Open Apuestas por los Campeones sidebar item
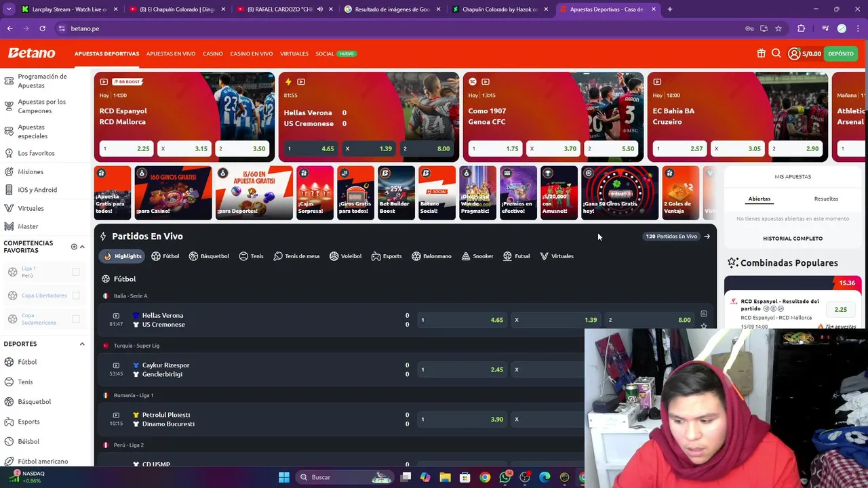This screenshot has width=868, height=488. pos(44,106)
